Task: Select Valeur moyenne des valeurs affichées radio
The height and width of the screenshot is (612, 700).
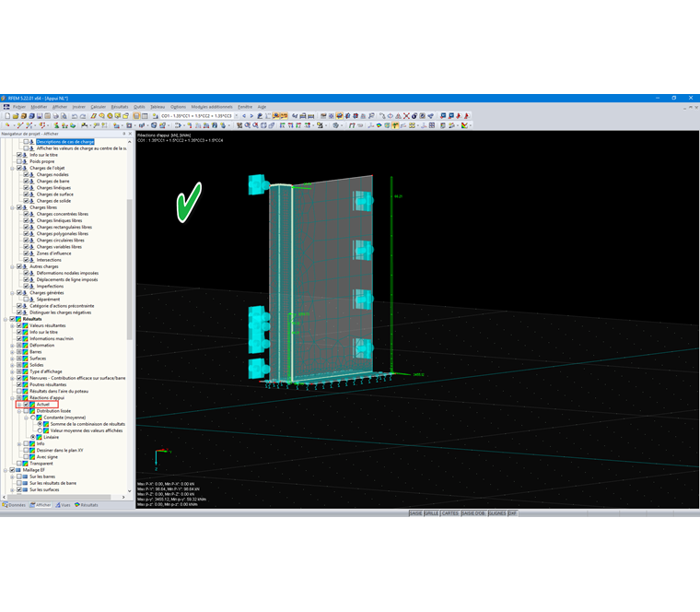Action: [40, 430]
